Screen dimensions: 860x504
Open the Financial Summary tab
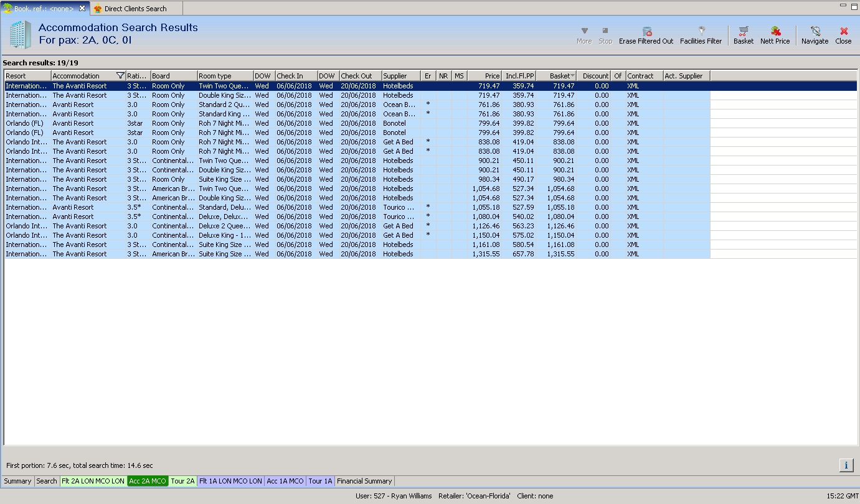click(x=364, y=481)
